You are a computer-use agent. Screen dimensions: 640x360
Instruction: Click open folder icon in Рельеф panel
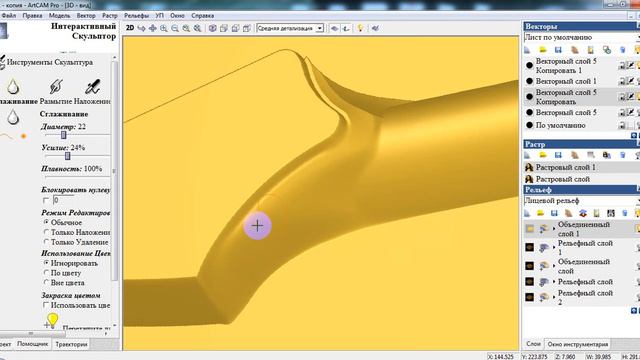click(540, 213)
